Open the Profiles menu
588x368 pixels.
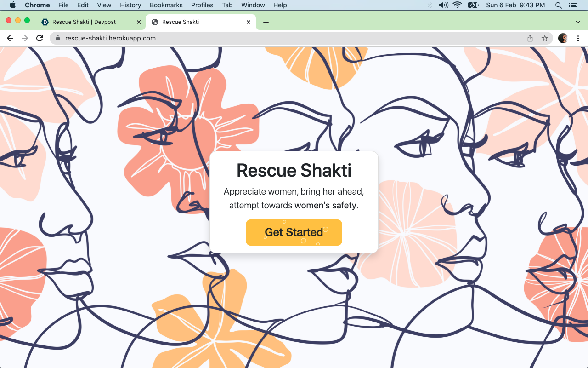click(x=202, y=5)
